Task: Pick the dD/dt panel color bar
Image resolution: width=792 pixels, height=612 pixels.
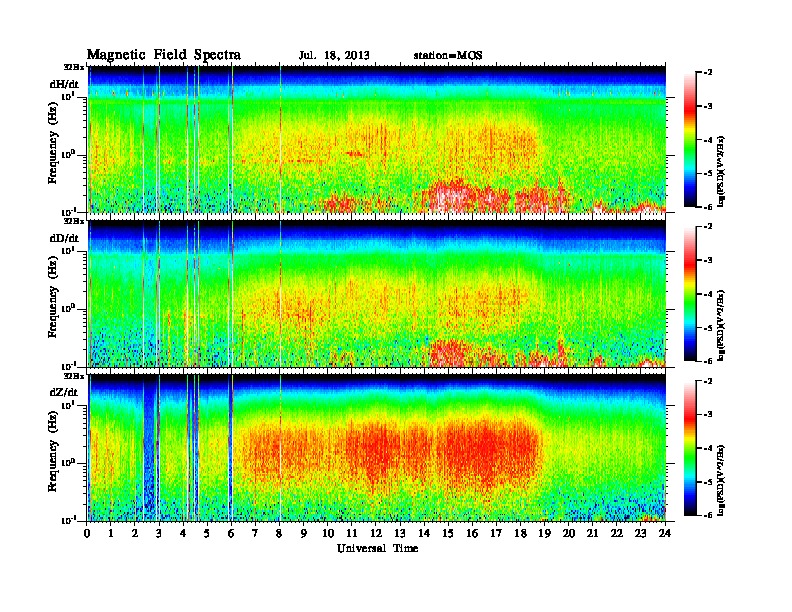Action: pyautogui.click(x=690, y=293)
